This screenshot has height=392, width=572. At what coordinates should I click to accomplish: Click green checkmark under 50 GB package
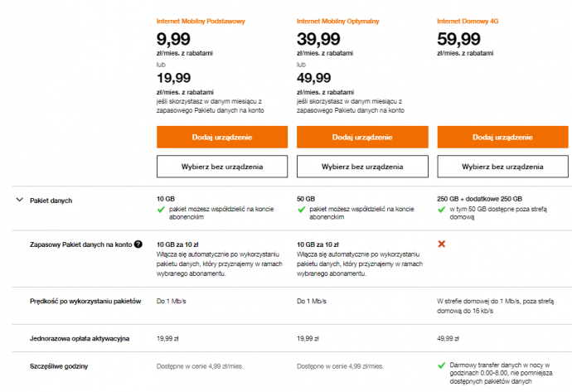[x=301, y=210]
